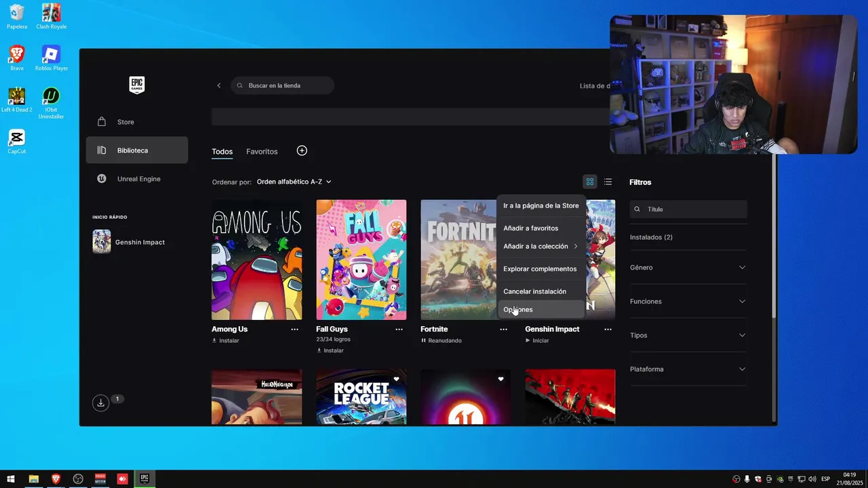Expand 'Añadir a la colección' submenu
The width and height of the screenshot is (868, 488).
click(540, 246)
